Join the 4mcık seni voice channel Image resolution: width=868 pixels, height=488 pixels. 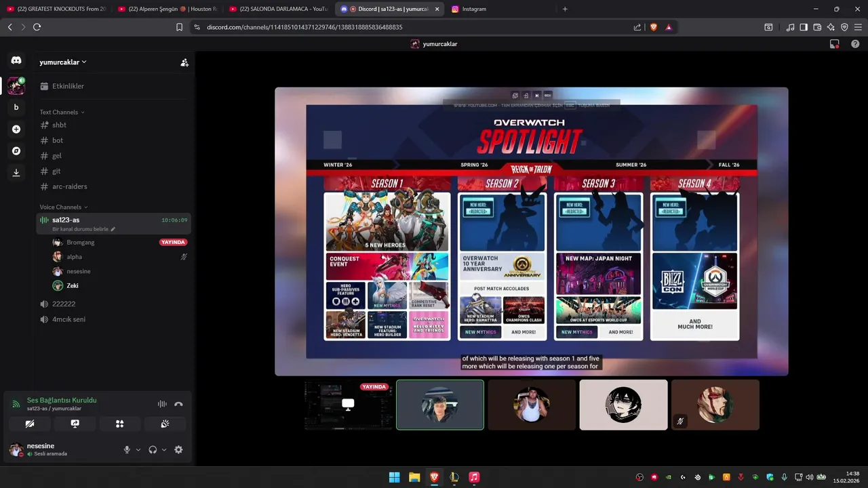tap(114, 319)
